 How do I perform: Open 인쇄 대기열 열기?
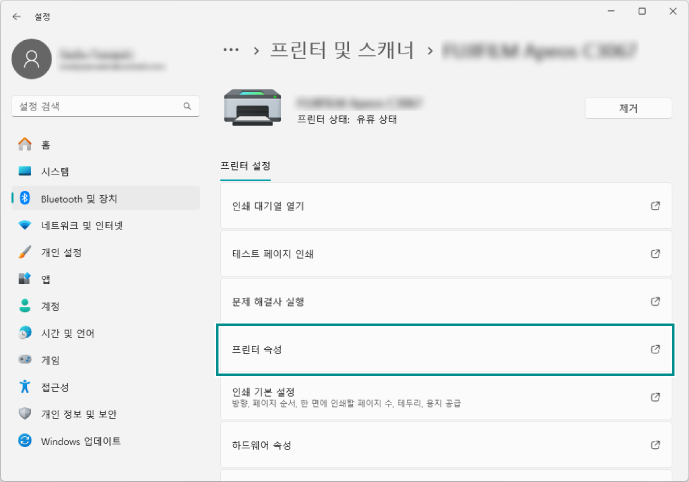(x=446, y=206)
